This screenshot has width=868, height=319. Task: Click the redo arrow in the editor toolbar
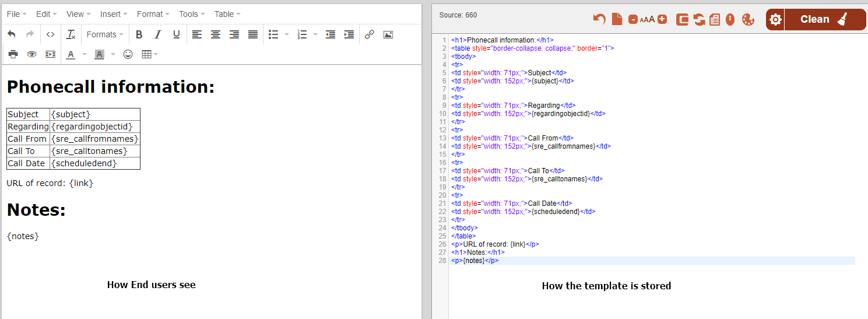30,34
